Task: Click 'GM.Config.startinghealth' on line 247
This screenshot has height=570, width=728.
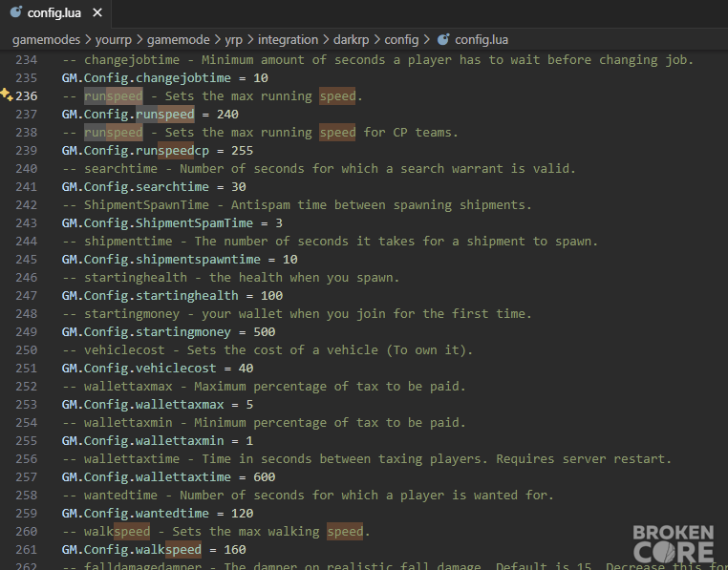Action: coord(150,296)
